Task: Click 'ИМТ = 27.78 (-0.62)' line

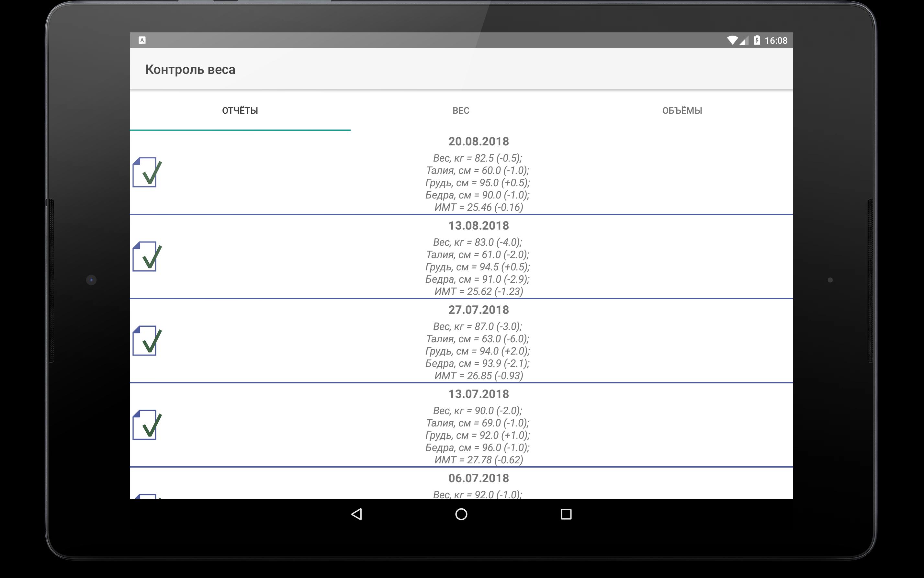Action: tap(479, 459)
